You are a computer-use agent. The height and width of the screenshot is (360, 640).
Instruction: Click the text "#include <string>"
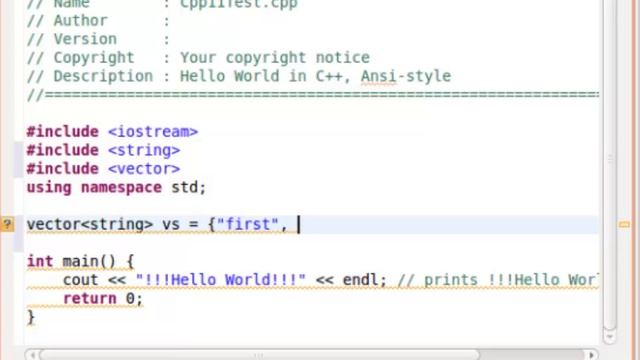click(x=103, y=150)
